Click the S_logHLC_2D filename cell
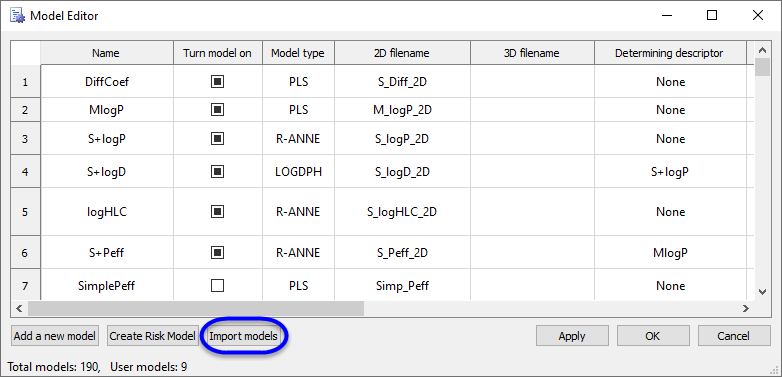Screen dimensions: 782x377 [x=402, y=212]
